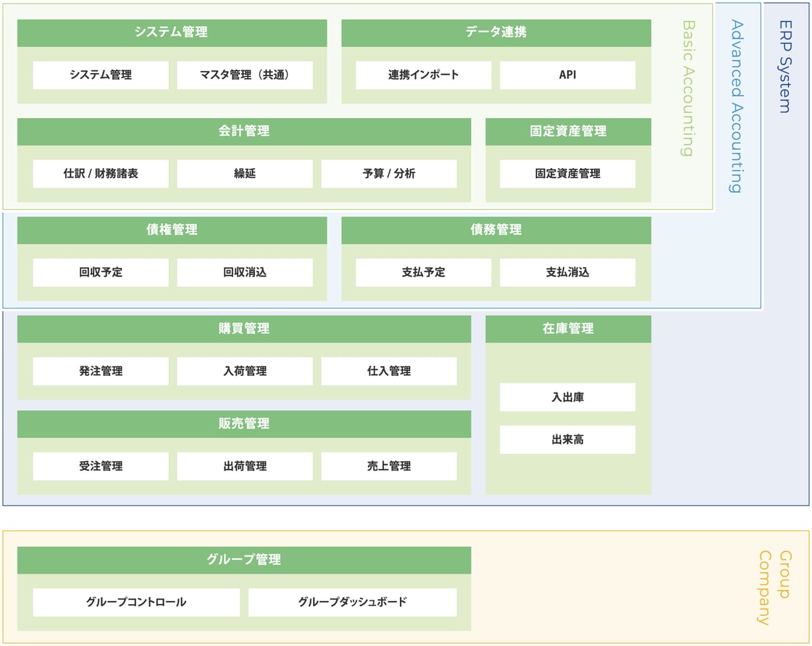This screenshot has height=646, width=812.
Task: Click the 購買管理 header
Action: [x=244, y=330]
